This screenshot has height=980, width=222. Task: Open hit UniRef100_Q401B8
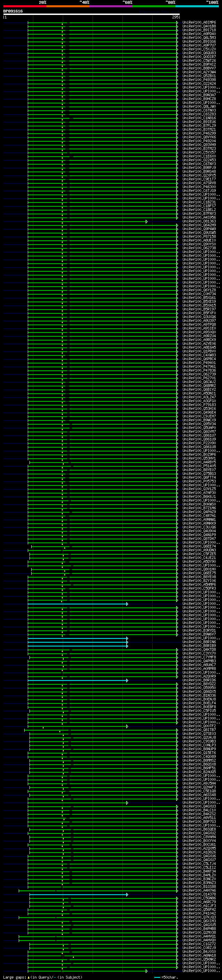[199, 27]
